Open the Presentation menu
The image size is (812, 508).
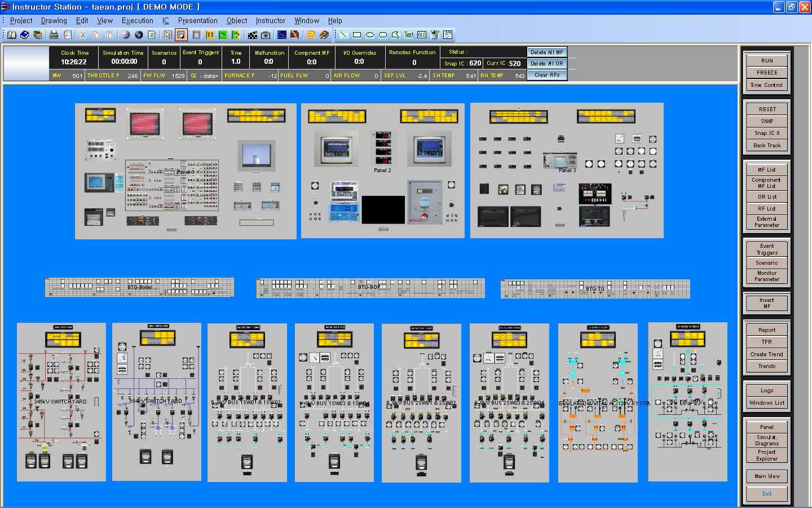pyautogui.click(x=198, y=20)
